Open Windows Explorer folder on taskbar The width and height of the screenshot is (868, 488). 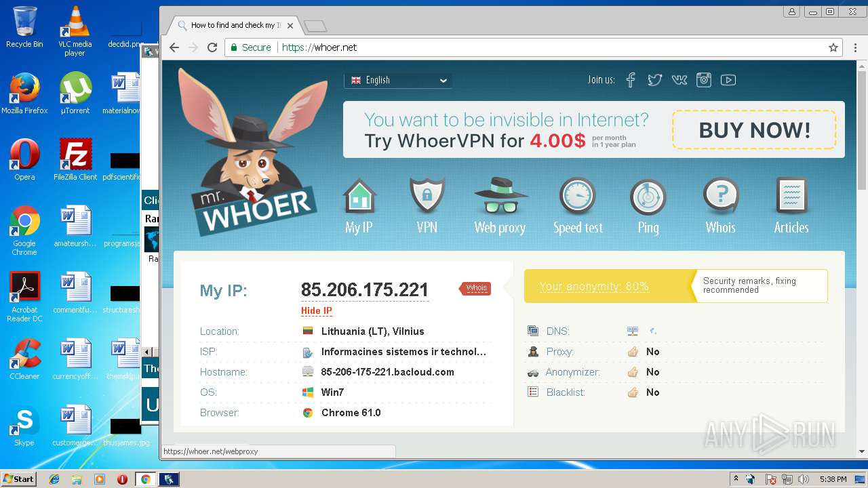(x=77, y=479)
